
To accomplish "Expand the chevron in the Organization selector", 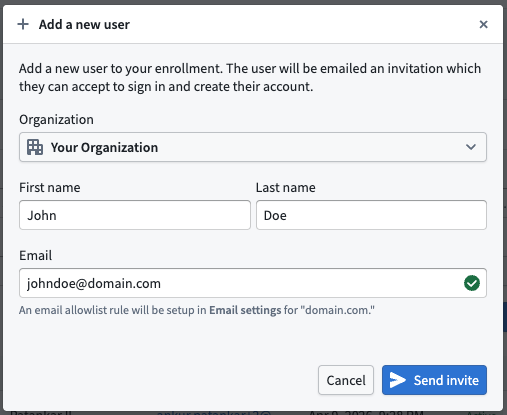I will [x=471, y=147].
